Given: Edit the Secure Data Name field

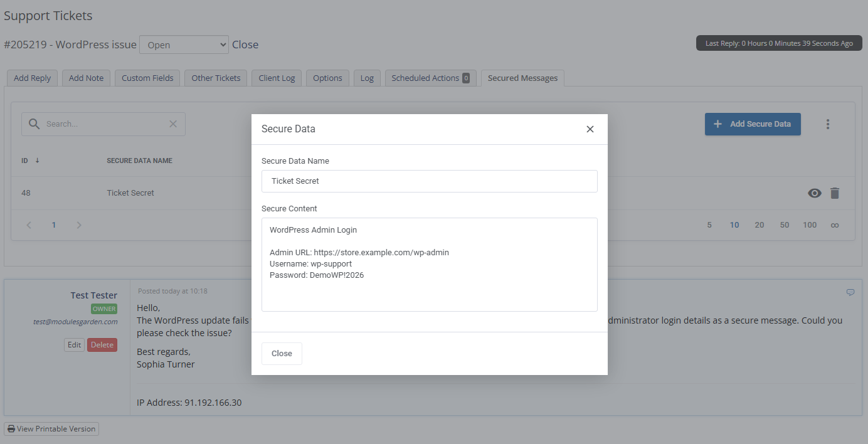Looking at the screenshot, I should (x=430, y=181).
